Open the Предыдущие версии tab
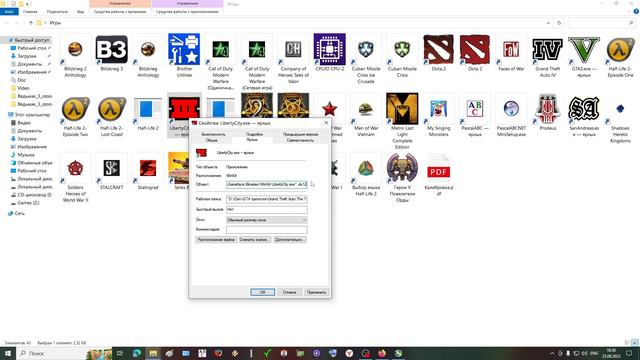Image resolution: width=640 pixels, height=360 pixels. 300,134
